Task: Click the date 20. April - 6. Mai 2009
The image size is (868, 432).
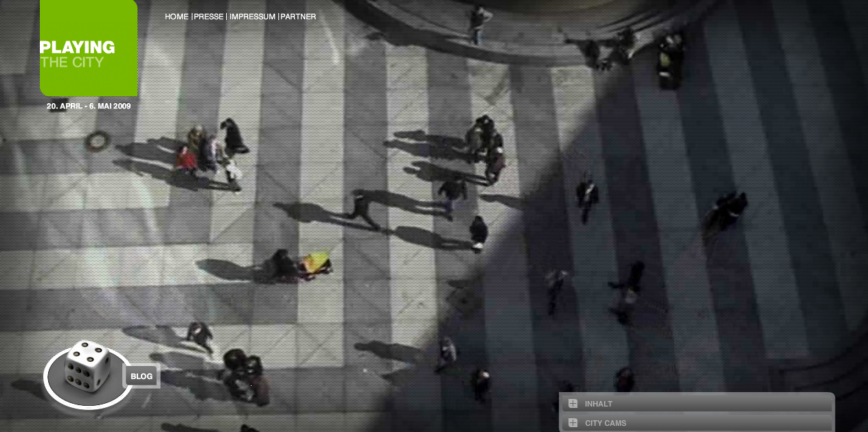Action: click(x=89, y=107)
